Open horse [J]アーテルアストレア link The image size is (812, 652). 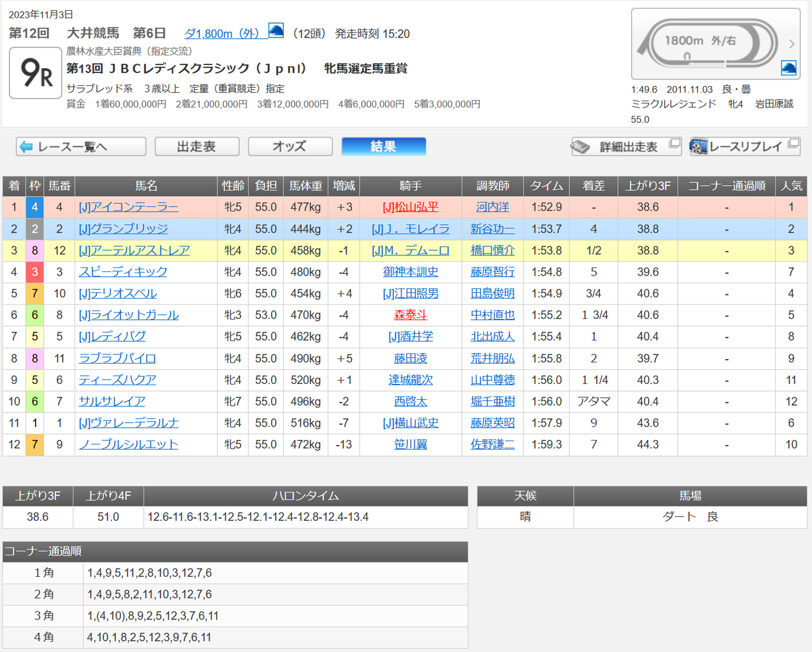pyautogui.click(x=134, y=251)
